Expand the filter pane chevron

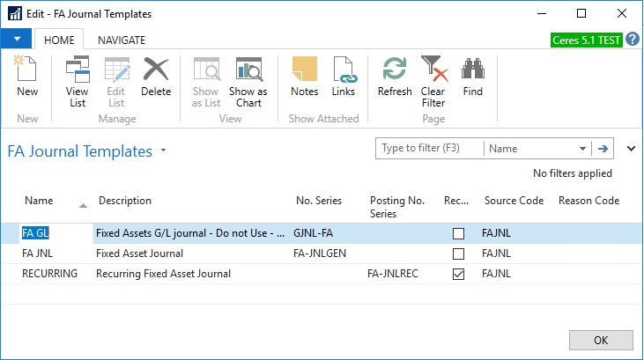click(631, 149)
